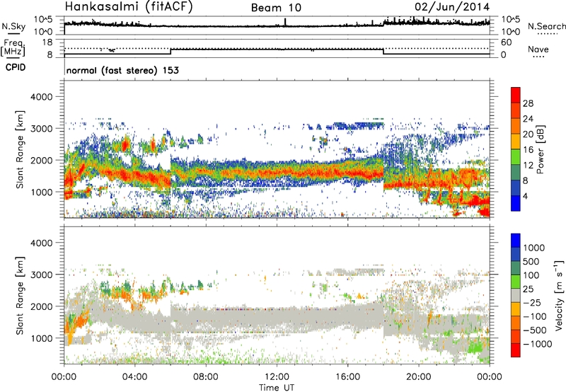566x392 pixels.
Task: Click the "4000" tick of the power panel
Action: coord(41,97)
